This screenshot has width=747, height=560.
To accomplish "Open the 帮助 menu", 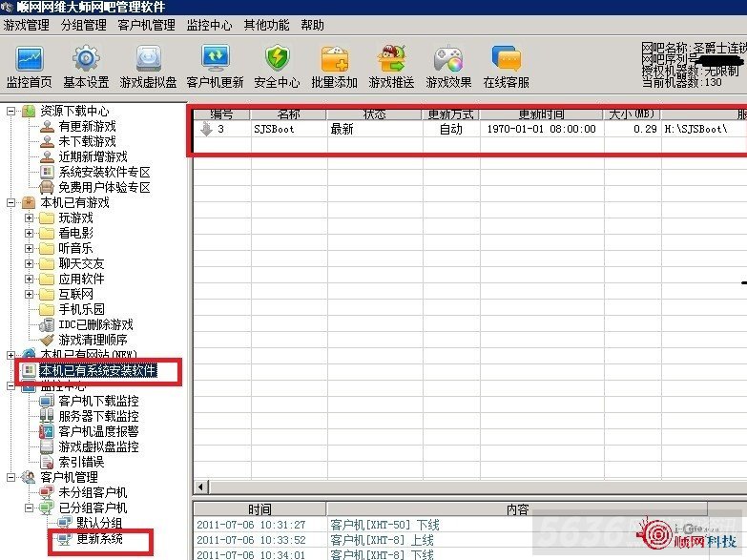I will 313,25.
